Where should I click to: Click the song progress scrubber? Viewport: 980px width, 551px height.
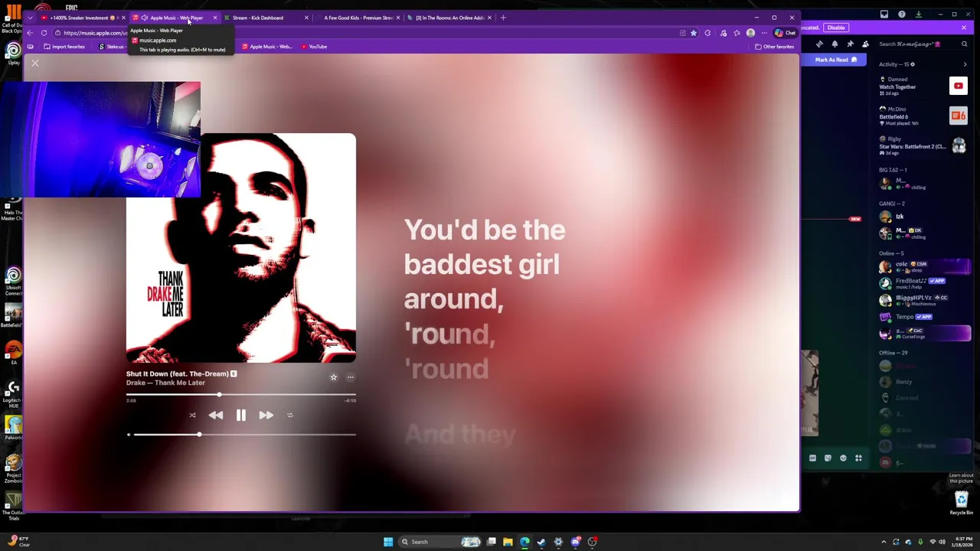click(219, 395)
